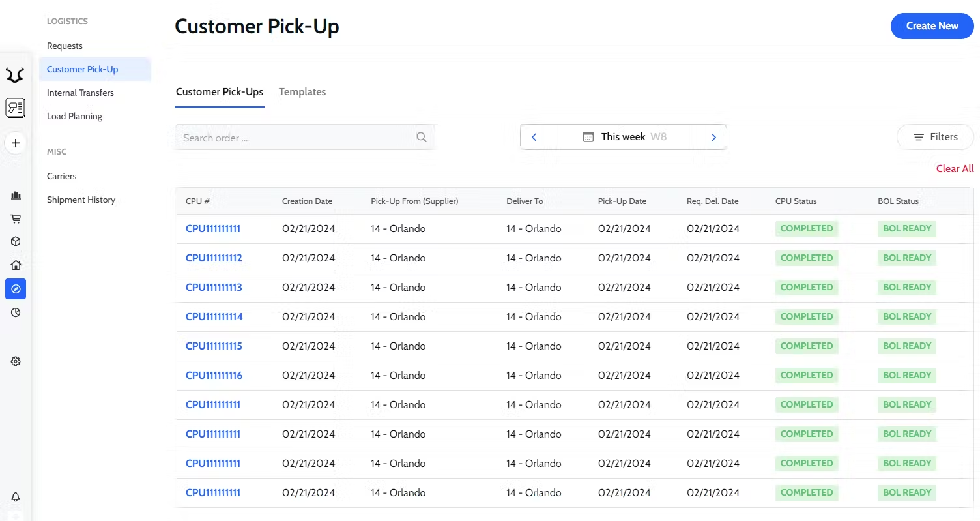Open the bar chart analytics icon
The width and height of the screenshot is (980, 521).
pyautogui.click(x=16, y=195)
